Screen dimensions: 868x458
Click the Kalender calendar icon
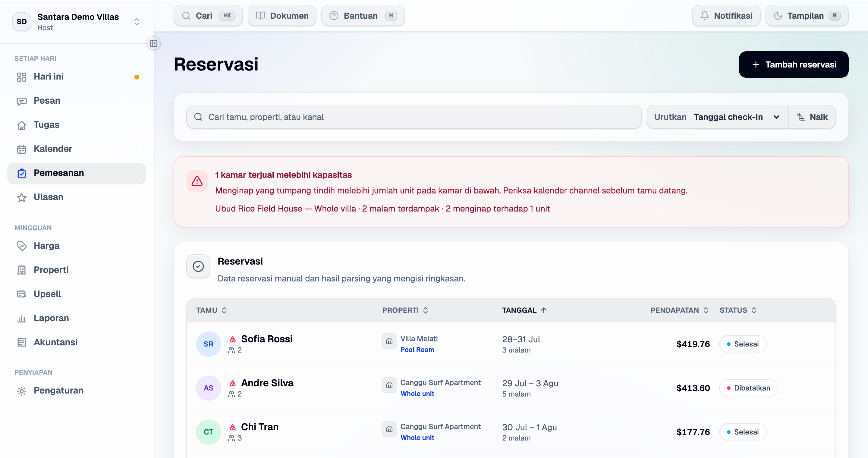click(22, 149)
